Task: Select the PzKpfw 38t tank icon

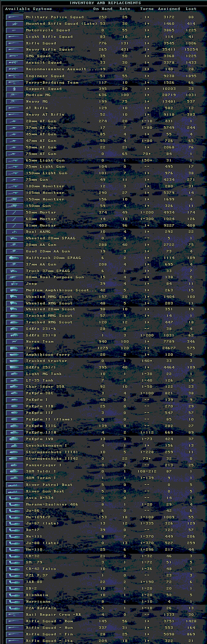Action: (15, 393)
